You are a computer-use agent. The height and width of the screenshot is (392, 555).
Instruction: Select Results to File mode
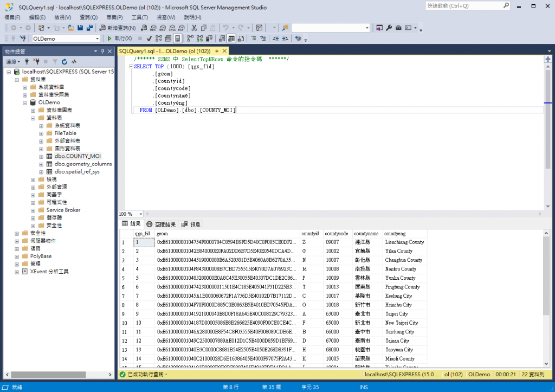(241, 38)
